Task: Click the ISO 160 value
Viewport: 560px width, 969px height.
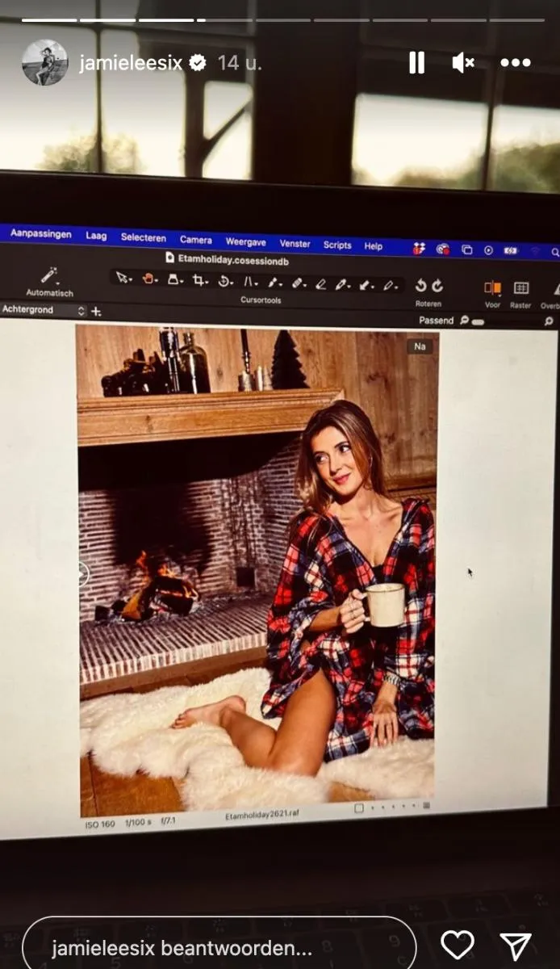Action: pyautogui.click(x=100, y=825)
